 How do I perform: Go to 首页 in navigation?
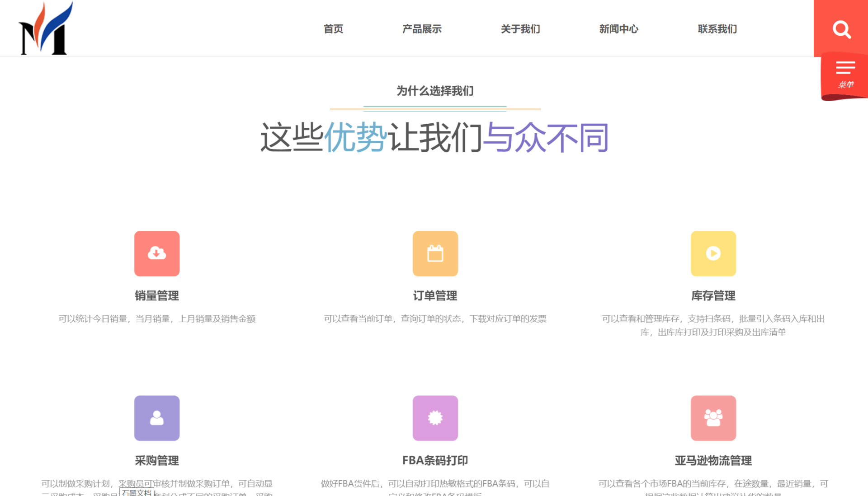333,29
